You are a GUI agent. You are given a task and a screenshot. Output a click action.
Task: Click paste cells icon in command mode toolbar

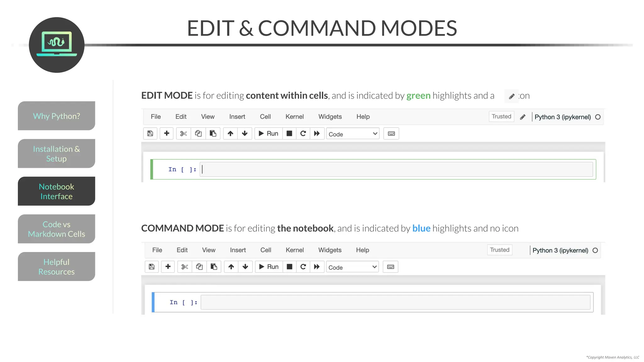[x=214, y=267]
